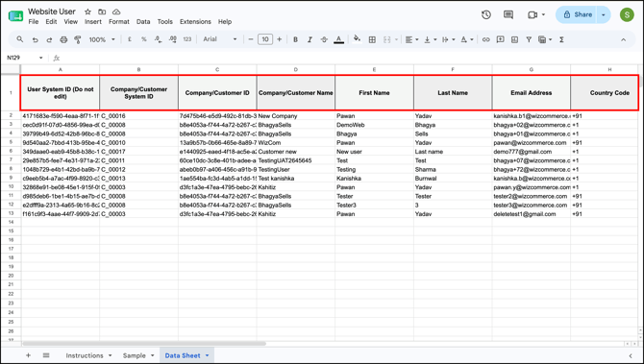644x364 pixels.
Task: Open version history clock icon
Action: [x=485, y=14]
